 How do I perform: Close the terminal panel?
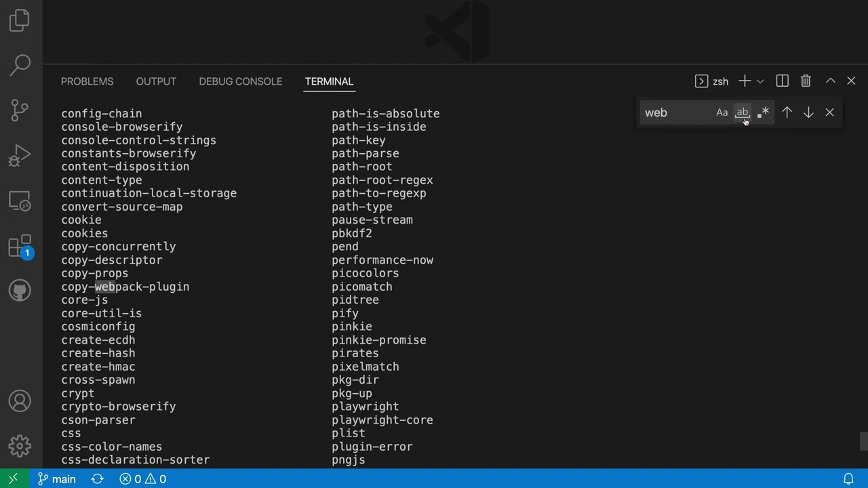851,81
